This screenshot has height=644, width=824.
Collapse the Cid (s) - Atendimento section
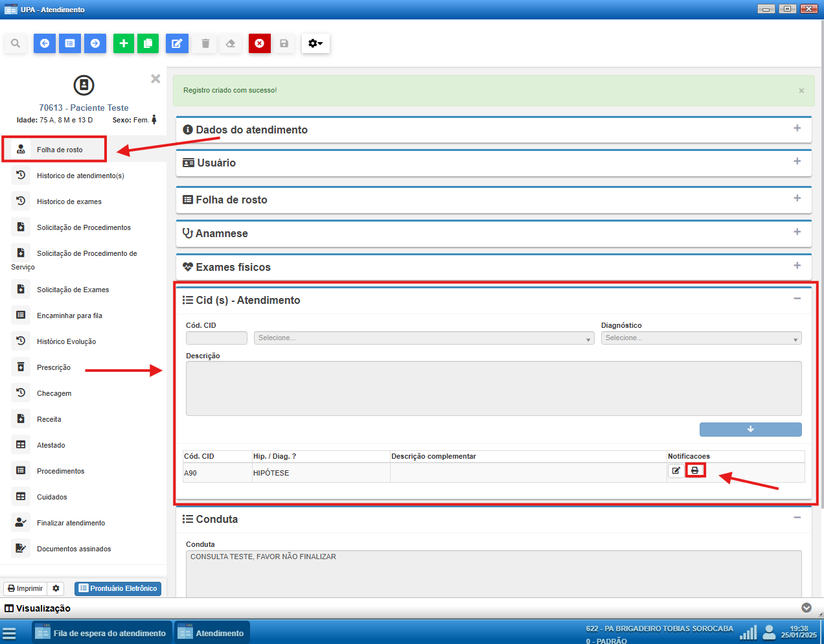(x=797, y=299)
